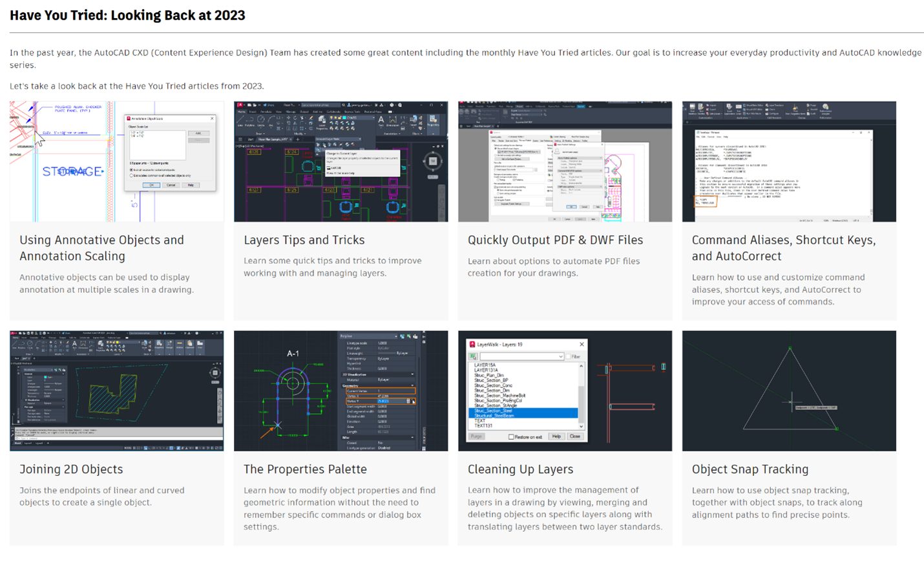This screenshot has width=924, height=569.
Task: Click the LayerWalk dialog close X icon
Action: click(582, 345)
